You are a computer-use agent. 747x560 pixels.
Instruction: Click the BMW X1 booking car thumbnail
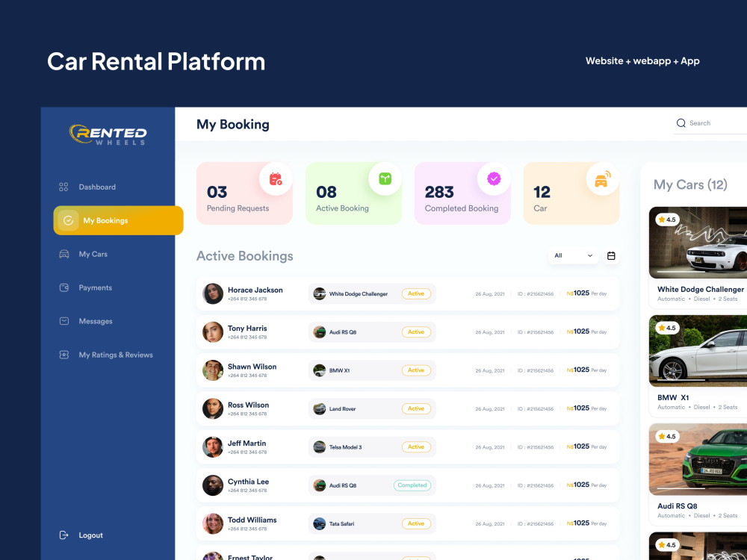319,370
